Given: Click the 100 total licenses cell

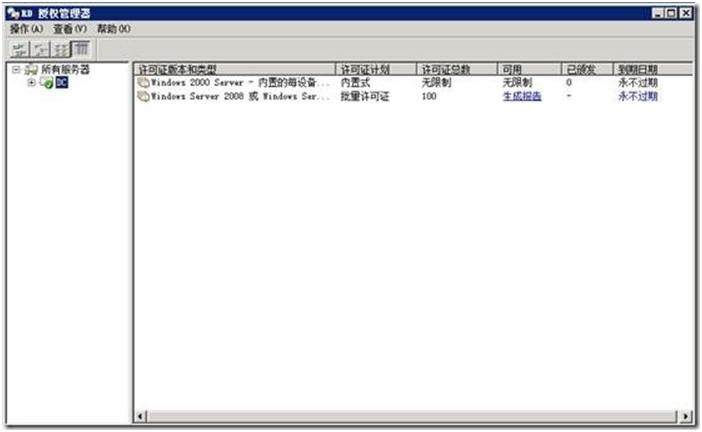Looking at the screenshot, I should [x=429, y=96].
